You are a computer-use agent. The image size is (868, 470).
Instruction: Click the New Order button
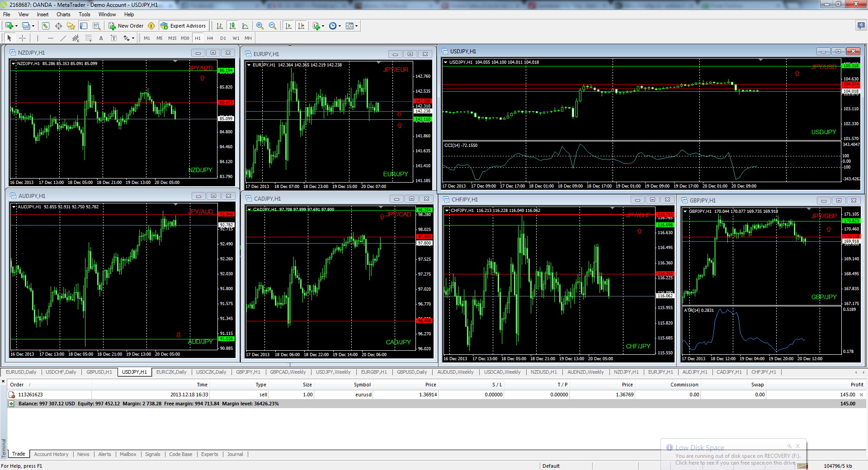click(126, 26)
